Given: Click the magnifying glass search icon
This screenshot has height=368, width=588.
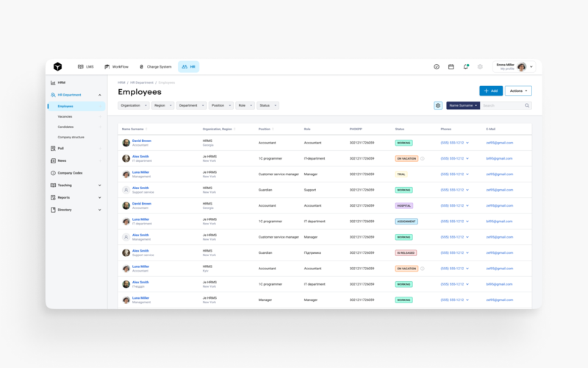Looking at the screenshot, I should [x=527, y=105].
